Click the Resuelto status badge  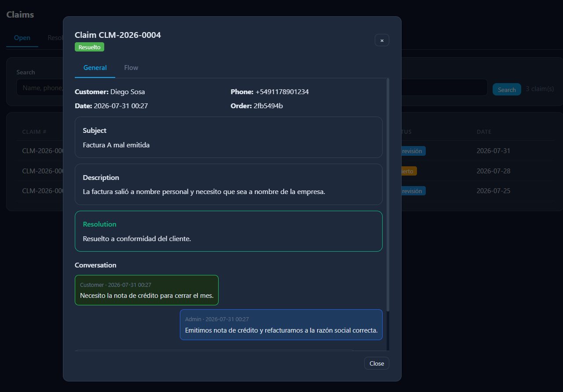coord(89,47)
